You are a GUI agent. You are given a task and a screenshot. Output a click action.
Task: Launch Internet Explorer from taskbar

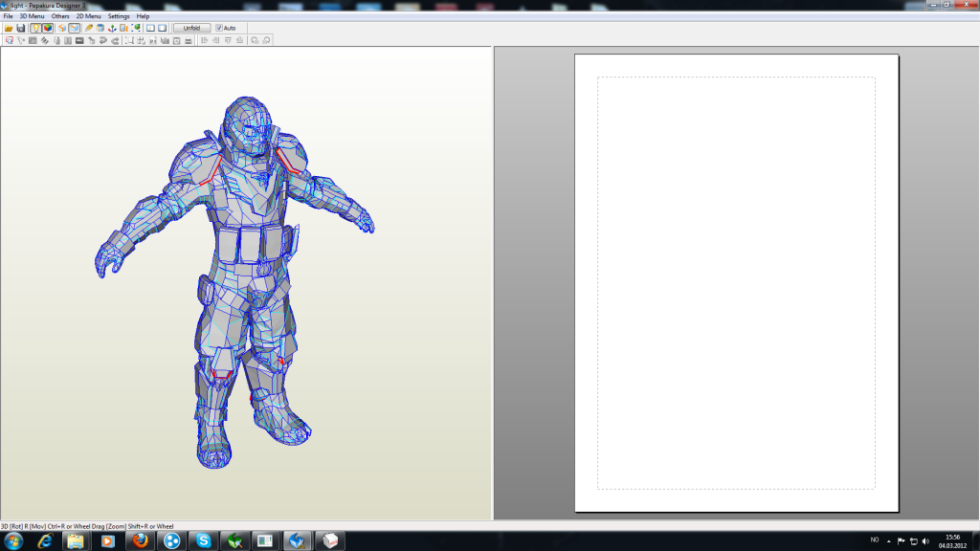(x=45, y=541)
